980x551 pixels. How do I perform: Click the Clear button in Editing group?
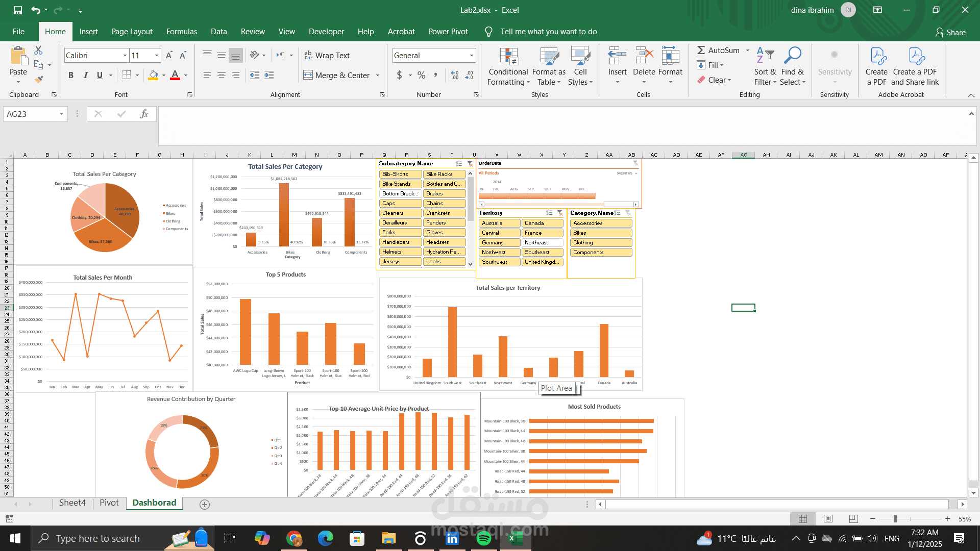point(714,80)
